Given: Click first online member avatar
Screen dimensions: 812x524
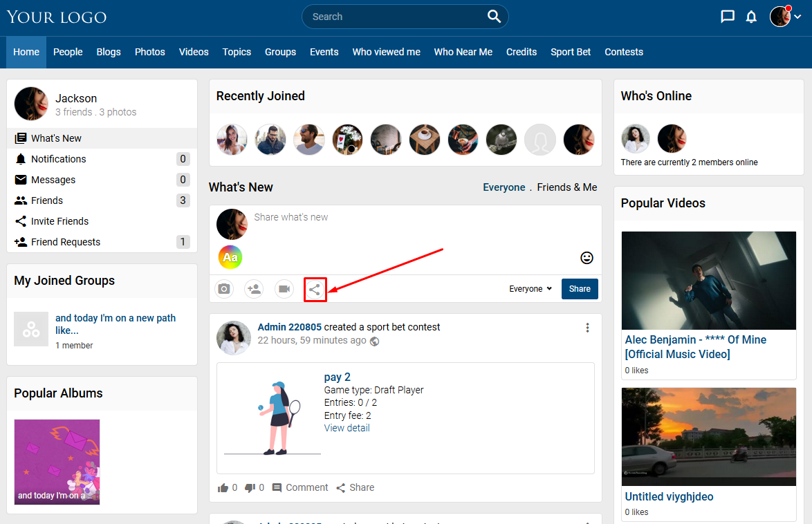Looking at the screenshot, I should coord(636,139).
